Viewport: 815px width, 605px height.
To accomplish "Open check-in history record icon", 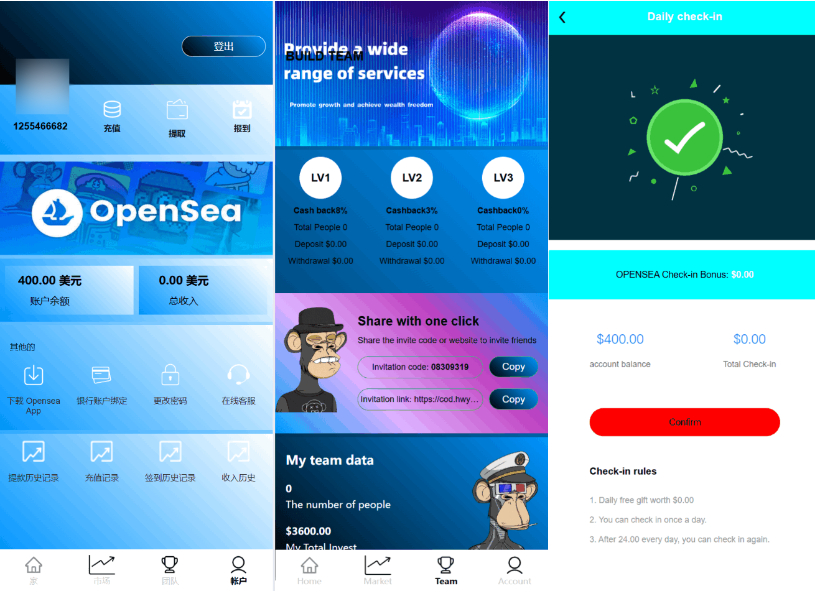I will [x=170, y=452].
